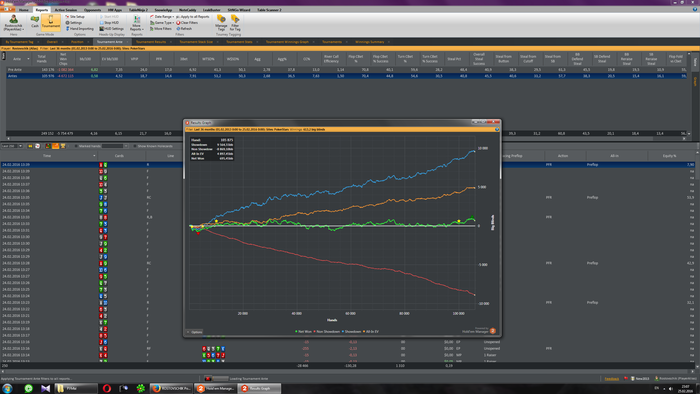
Task: Click Options button in Results Graph
Action: point(195,332)
